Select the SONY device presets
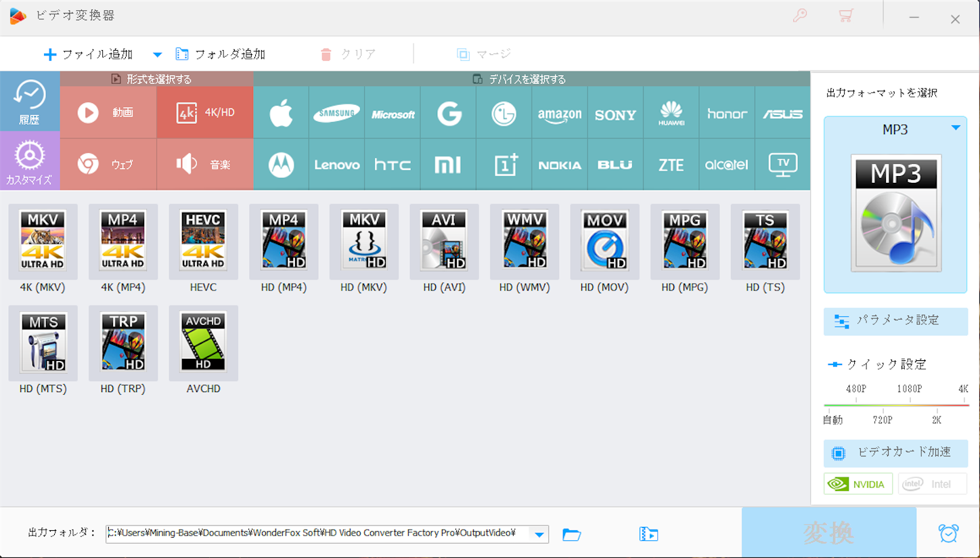Image resolution: width=980 pixels, height=558 pixels. click(x=615, y=112)
